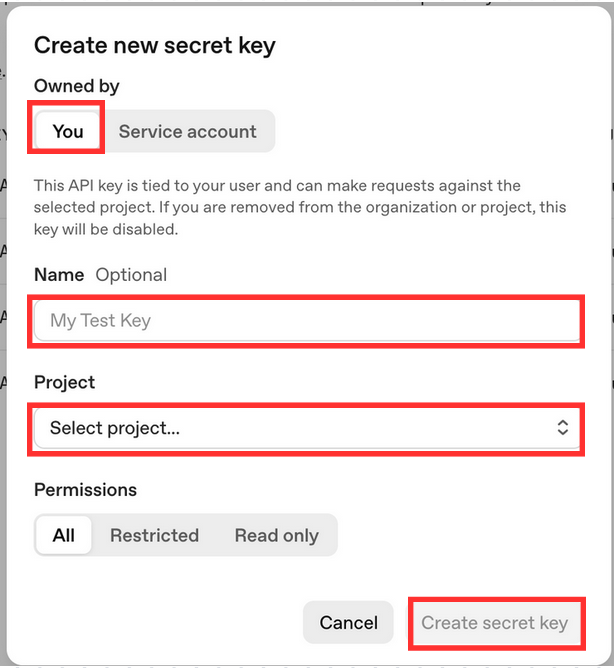Screen dimensions: 614x668
Task: Click the up-down chevron in Project selector
Action: [563, 428]
